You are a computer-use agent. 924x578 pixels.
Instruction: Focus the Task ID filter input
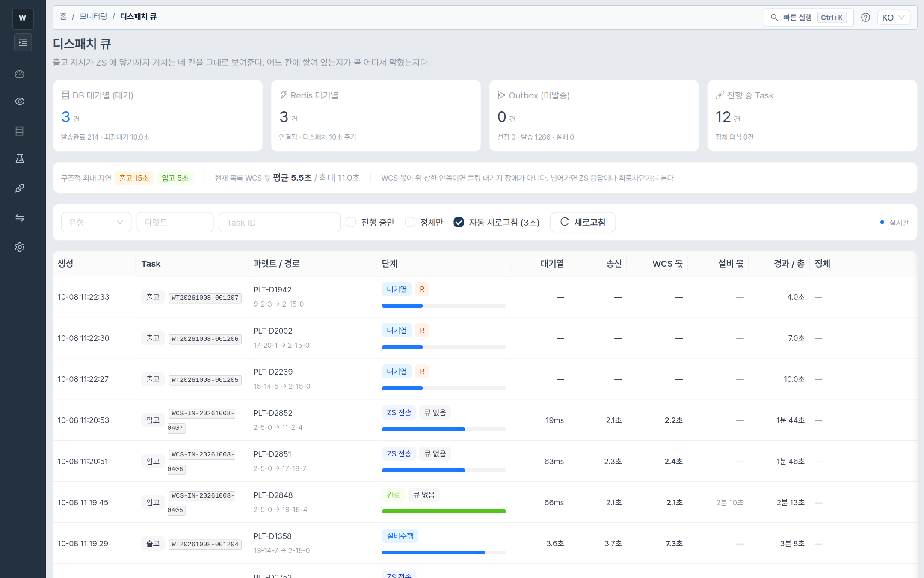280,222
